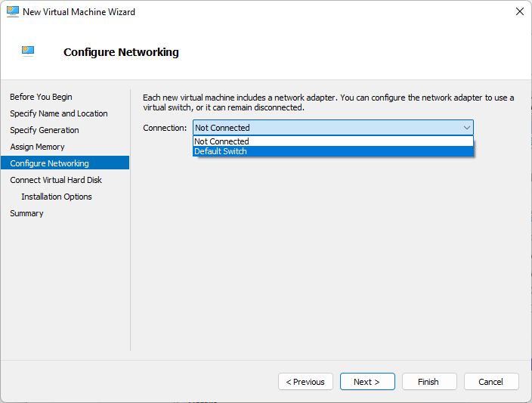Click the Configure Networking header icon
Image resolution: width=532 pixels, height=403 pixels.
[28, 51]
